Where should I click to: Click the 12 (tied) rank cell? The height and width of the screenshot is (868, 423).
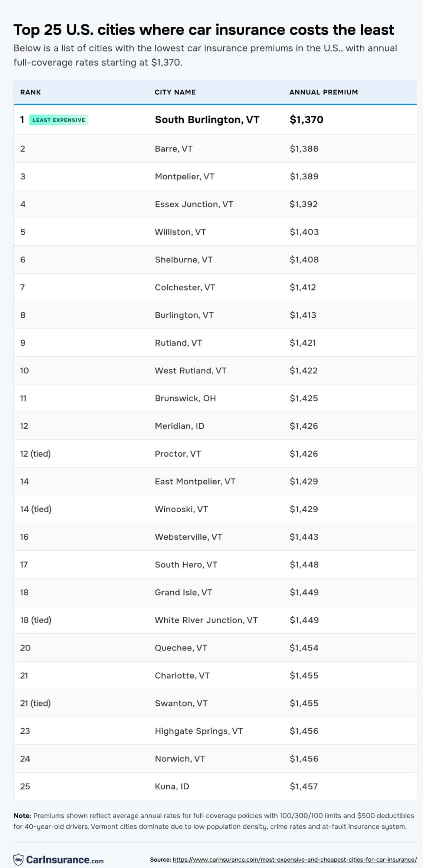(35, 454)
